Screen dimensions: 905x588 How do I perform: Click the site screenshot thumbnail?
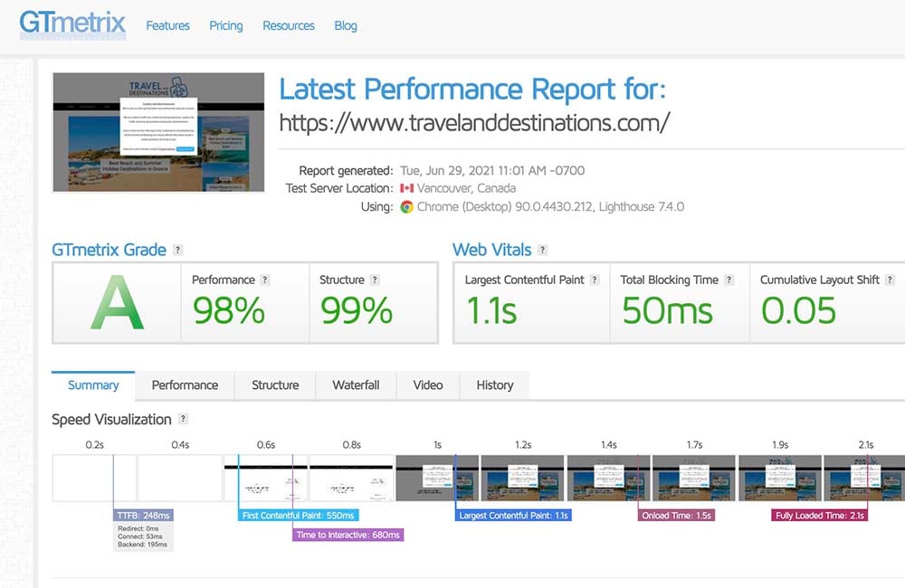click(x=158, y=132)
